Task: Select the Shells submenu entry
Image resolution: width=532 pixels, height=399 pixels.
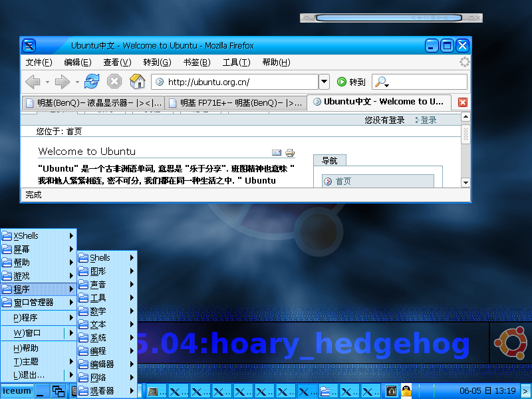Action: coord(107,258)
